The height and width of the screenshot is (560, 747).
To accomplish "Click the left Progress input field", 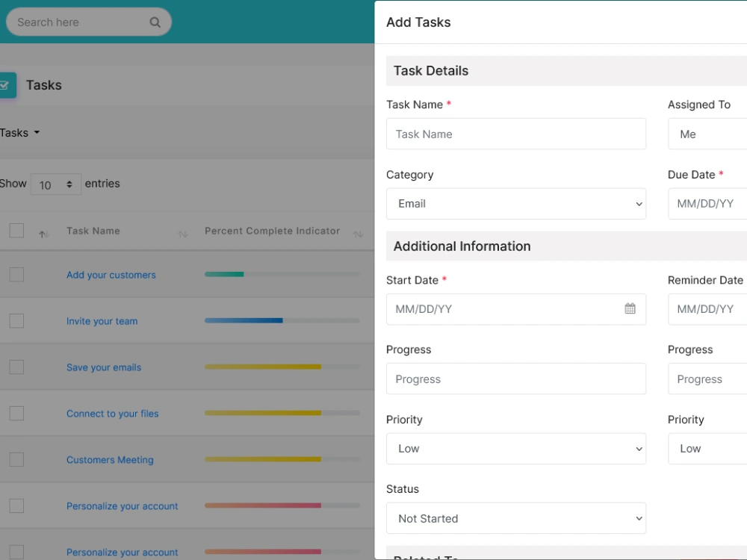I will pos(516,379).
